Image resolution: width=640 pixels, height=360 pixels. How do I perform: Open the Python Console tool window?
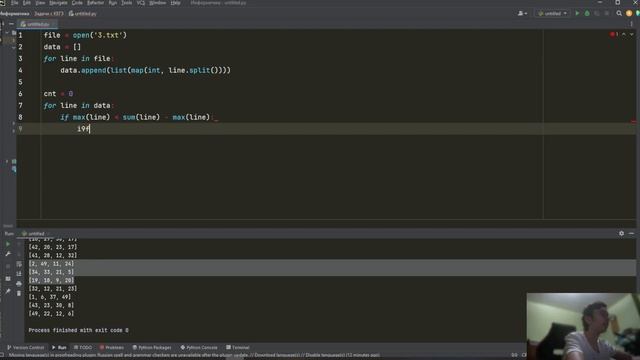(x=199, y=347)
